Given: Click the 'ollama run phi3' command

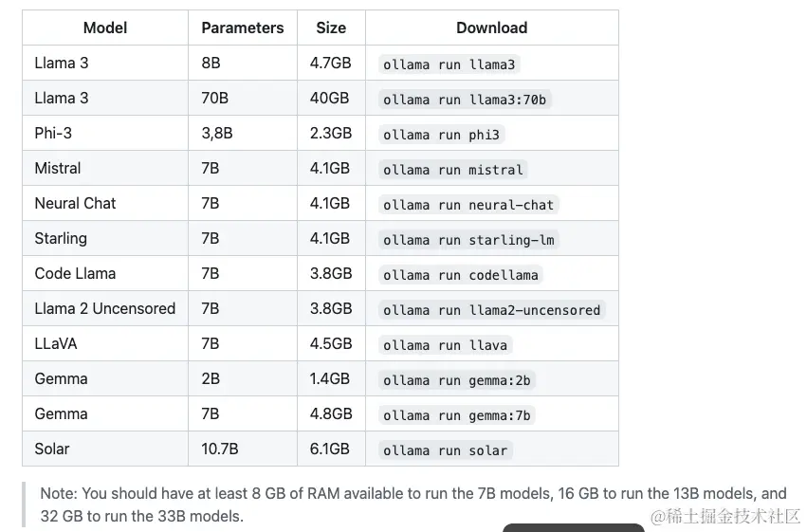Looking at the screenshot, I should point(441,135).
